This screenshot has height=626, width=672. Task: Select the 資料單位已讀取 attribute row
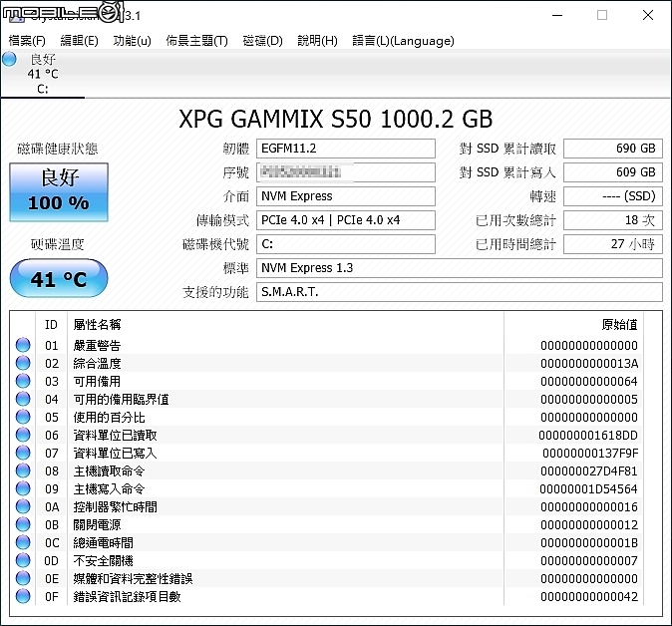[x=327, y=435]
